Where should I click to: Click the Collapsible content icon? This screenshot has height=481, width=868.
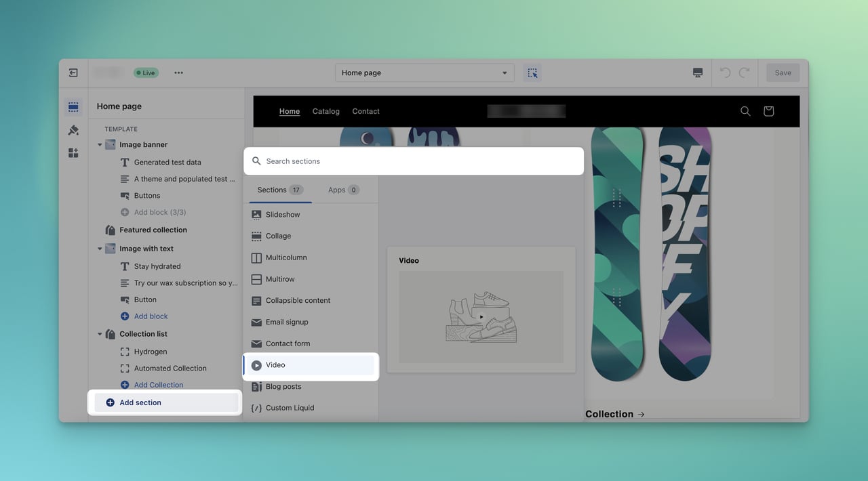point(256,301)
